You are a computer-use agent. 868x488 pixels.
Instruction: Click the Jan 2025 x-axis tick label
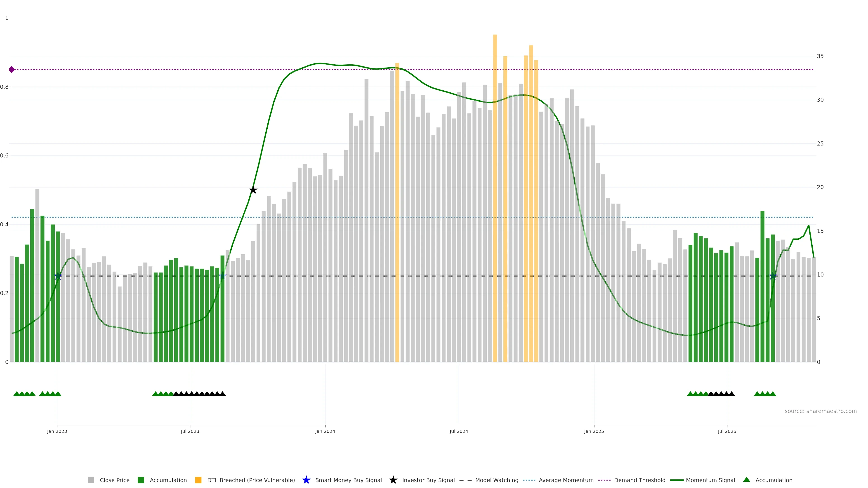coord(594,431)
